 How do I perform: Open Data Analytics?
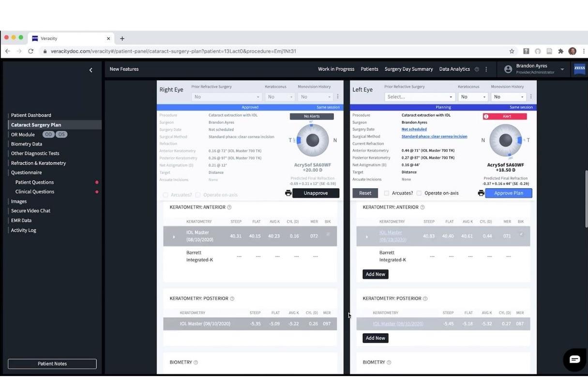(454, 69)
